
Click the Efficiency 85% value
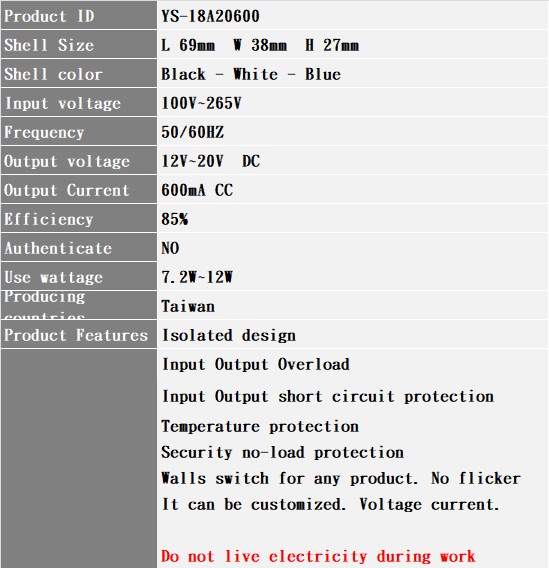click(x=175, y=219)
